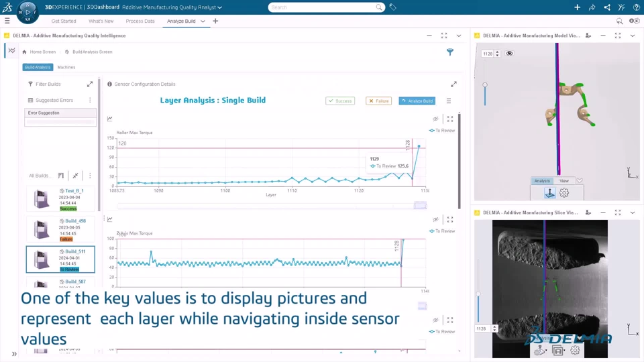This screenshot has width=644, height=362.
Task: Select the Build Analysis tab
Action: (x=38, y=67)
